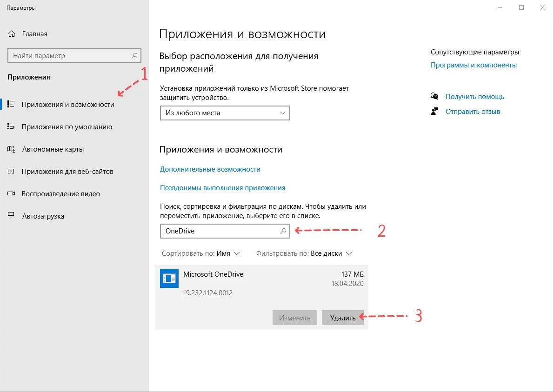The width and height of the screenshot is (554, 392).
Task: Click the 'Получить помощь' chat bubble icon
Action: click(434, 96)
